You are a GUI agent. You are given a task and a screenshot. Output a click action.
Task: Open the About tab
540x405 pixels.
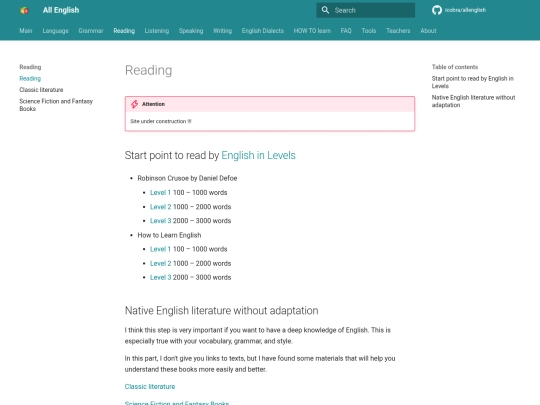click(x=428, y=31)
